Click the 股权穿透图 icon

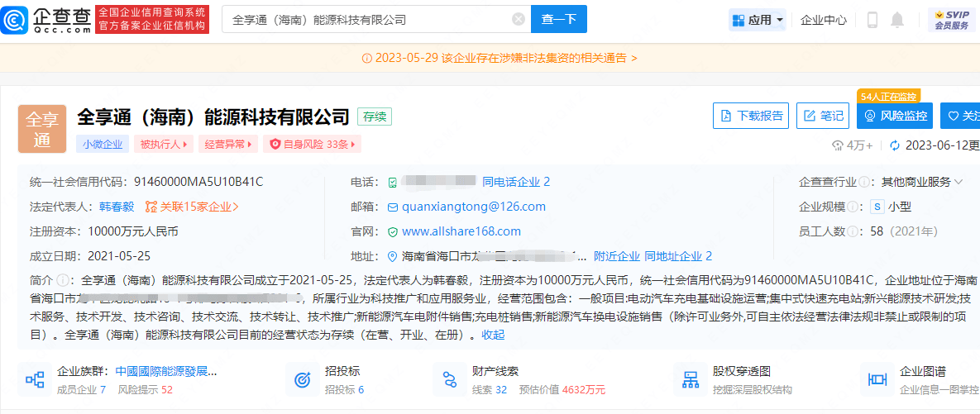pyautogui.click(x=690, y=378)
